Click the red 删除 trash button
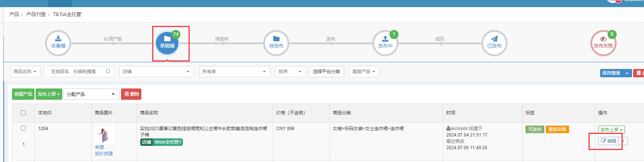 (x=131, y=94)
